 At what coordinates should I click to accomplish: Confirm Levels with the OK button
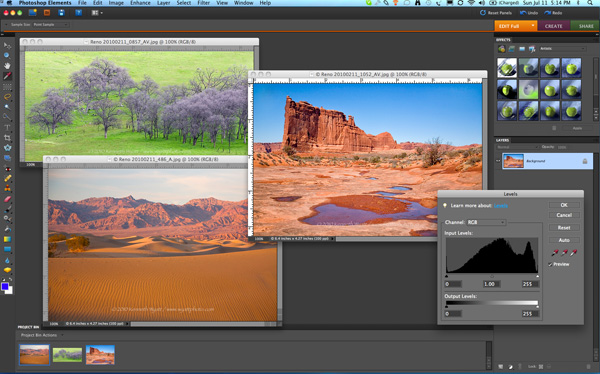pos(564,205)
